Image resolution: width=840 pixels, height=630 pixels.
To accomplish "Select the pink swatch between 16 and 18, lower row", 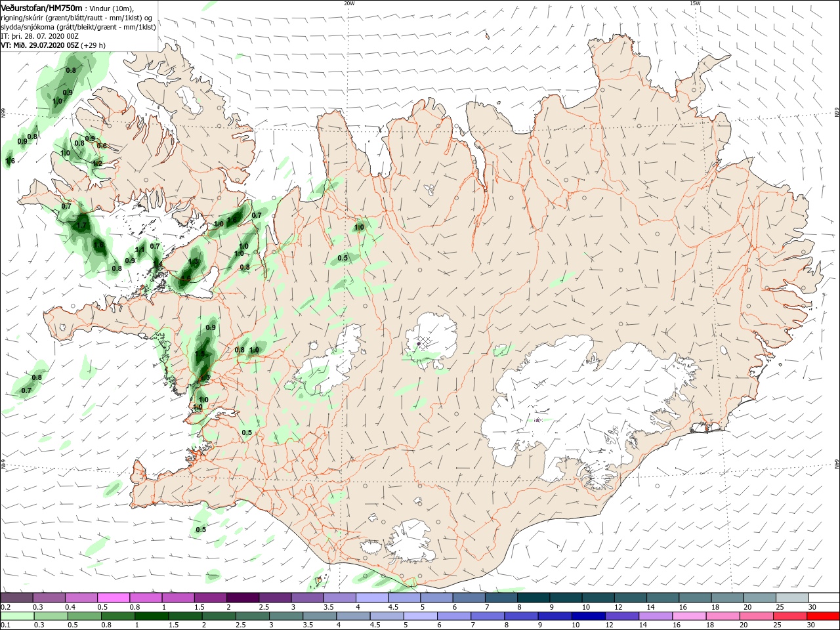I will [688, 616].
